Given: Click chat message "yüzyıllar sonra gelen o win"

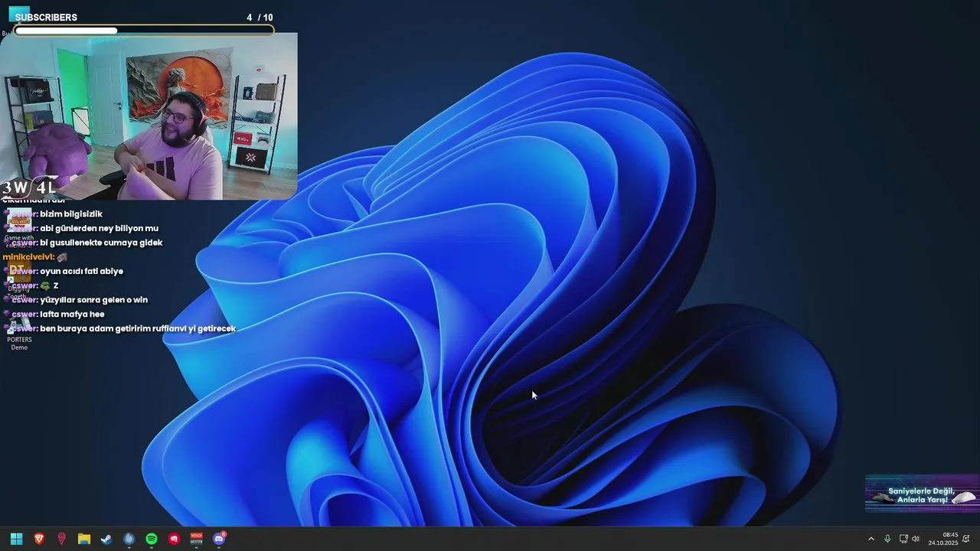Looking at the screenshot, I should [93, 300].
